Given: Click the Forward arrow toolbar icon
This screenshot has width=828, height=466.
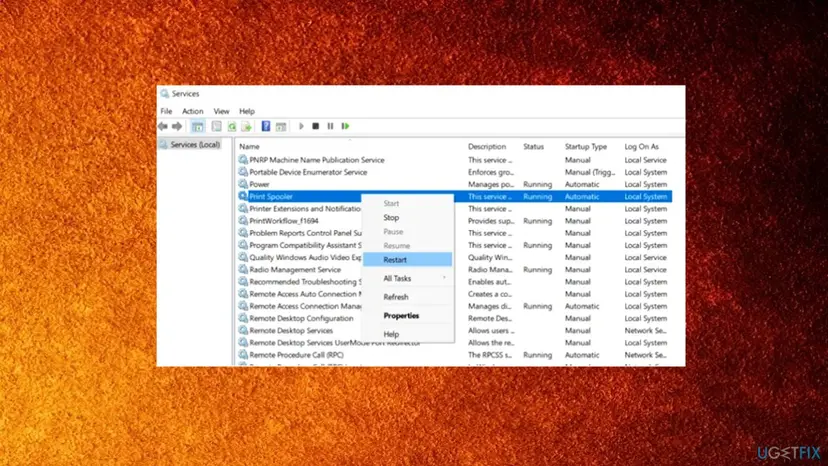Looking at the screenshot, I should (177, 126).
